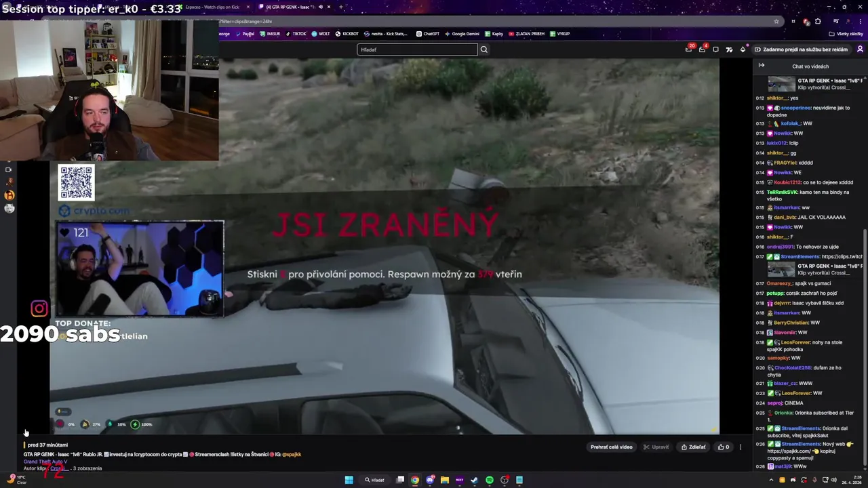Open the notifications icon showing badge 4

703,49
